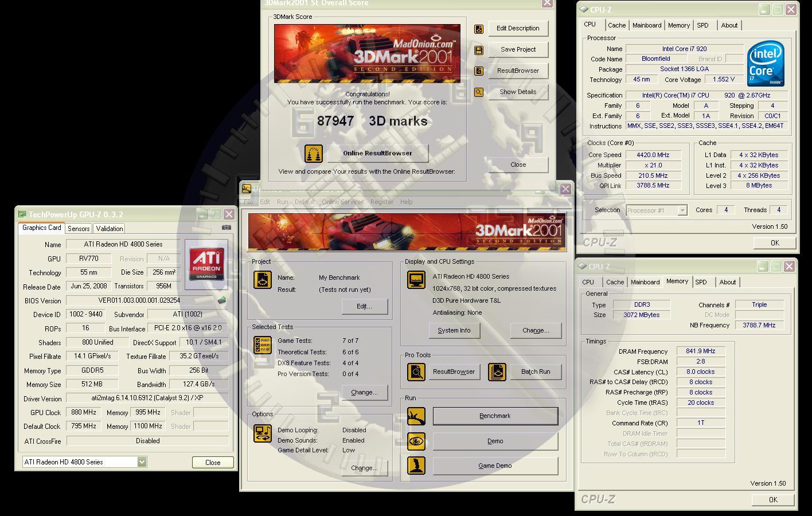Click the Display and CPU monitor icon
This screenshot has width=812, height=516.
(x=416, y=280)
